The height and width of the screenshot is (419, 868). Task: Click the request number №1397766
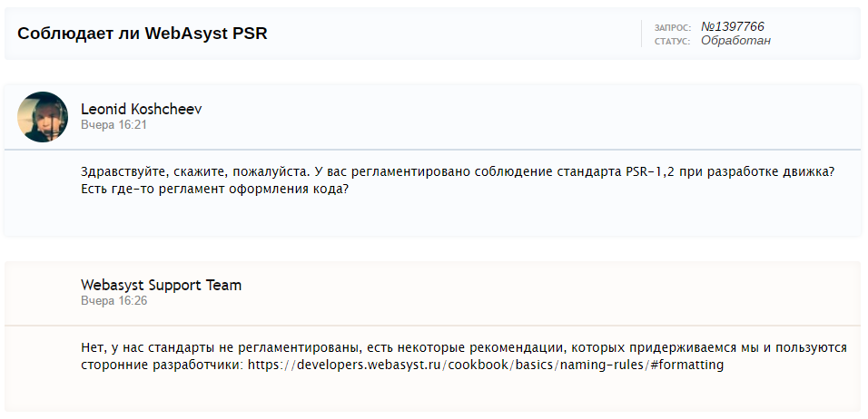click(x=733, y=26)
